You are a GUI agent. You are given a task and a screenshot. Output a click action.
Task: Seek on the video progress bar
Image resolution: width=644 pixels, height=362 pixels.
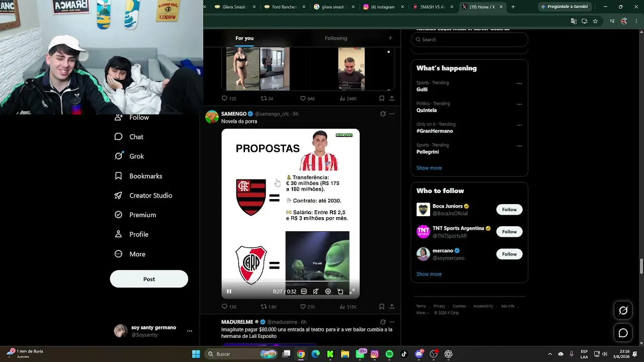(290, 282)
